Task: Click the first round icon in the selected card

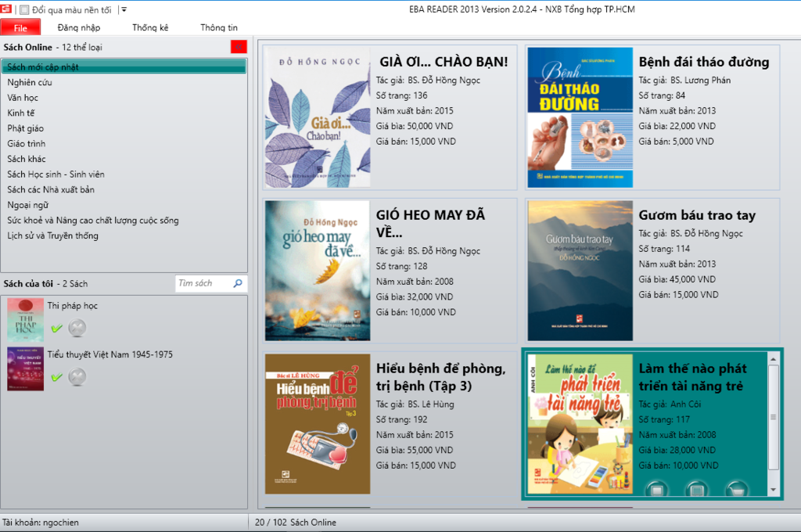Action: click(x=657, y=489)
